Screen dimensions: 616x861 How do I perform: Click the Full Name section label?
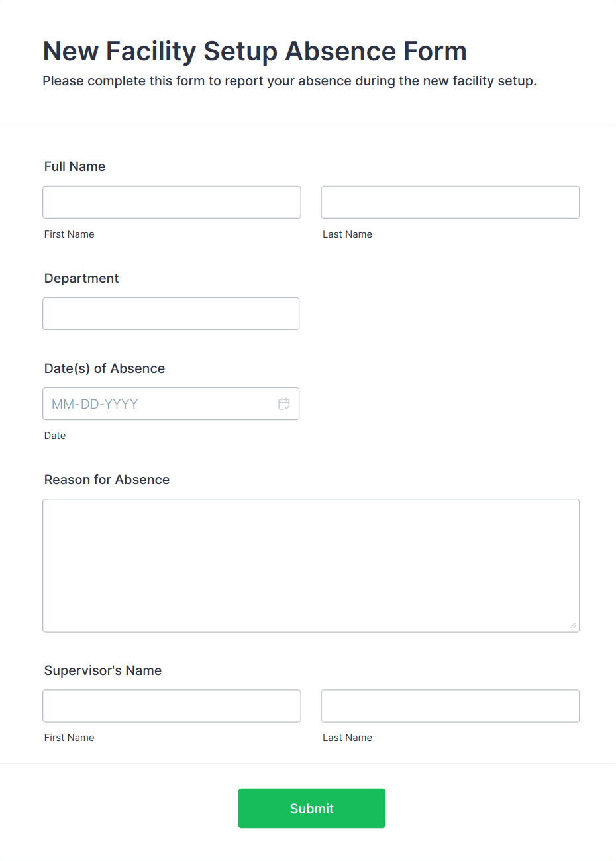(x=74, y=166)
